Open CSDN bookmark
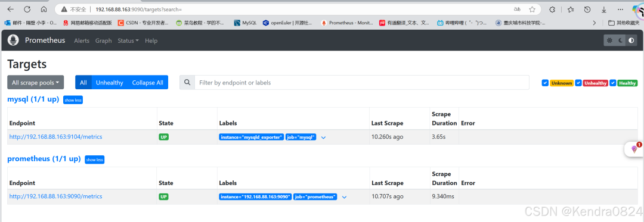This screenshot has width=644, height=222. coord(143,23)
